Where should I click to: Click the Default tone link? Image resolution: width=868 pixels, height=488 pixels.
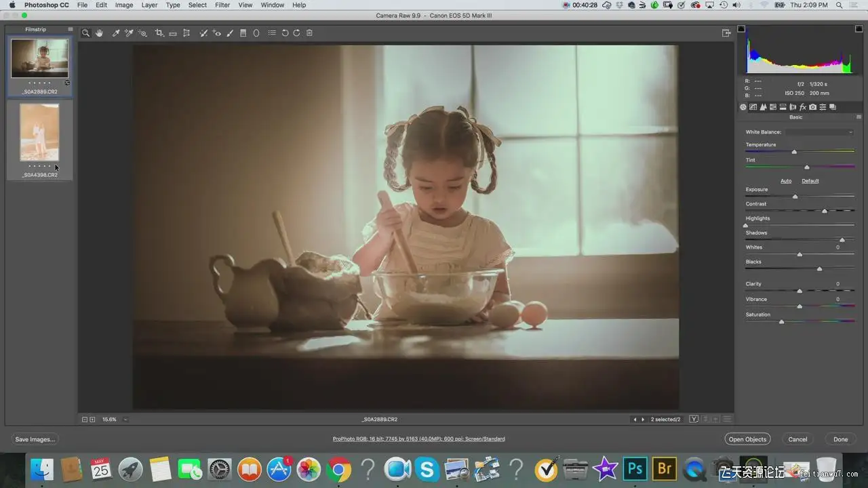click(810, 181)
